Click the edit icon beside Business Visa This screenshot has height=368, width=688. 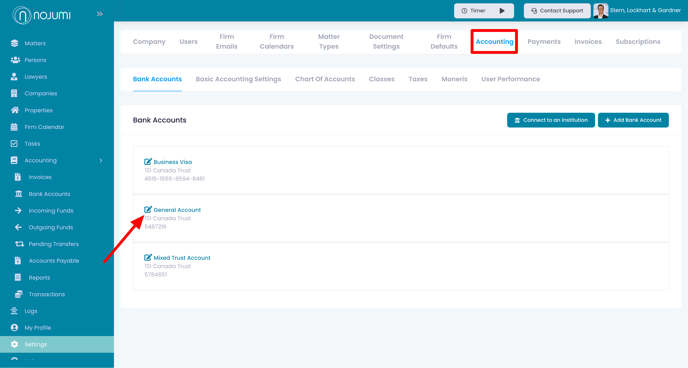coord(148,161)
